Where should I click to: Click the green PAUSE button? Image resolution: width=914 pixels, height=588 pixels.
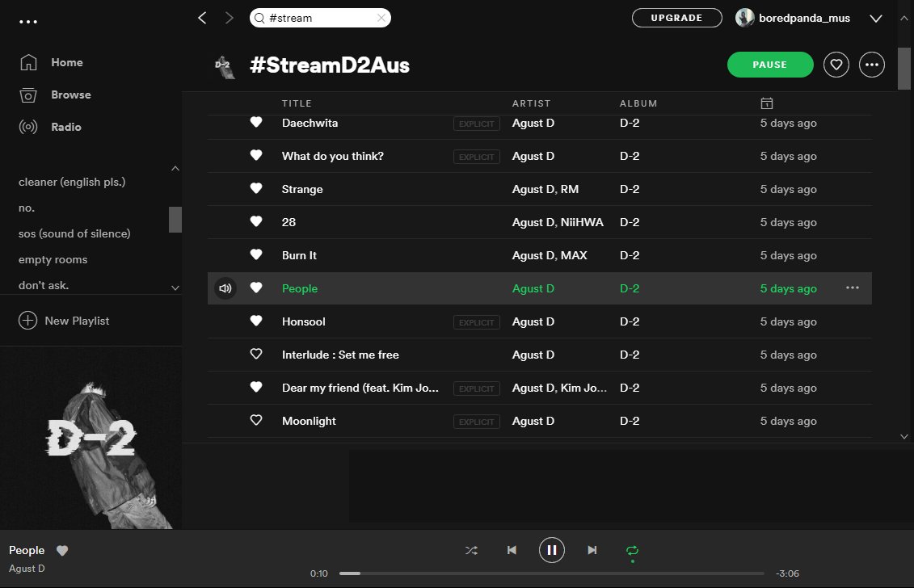point(770,65)
